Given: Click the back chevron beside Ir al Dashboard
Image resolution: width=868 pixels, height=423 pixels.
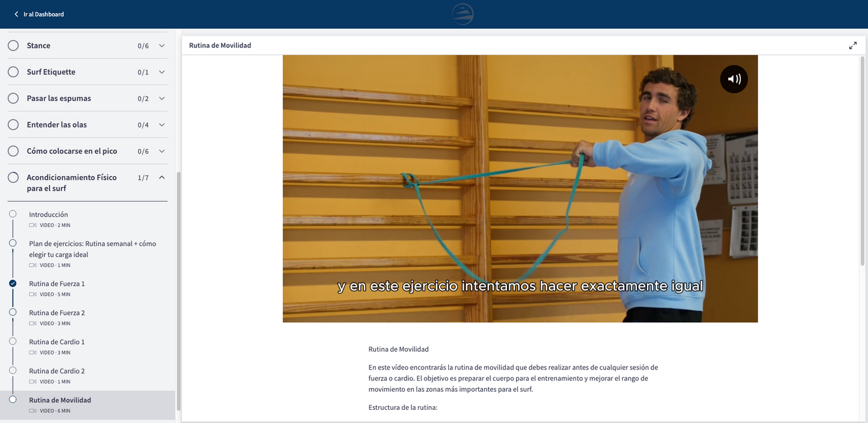Looking at the screenshot, I should [x=16, y=14].
